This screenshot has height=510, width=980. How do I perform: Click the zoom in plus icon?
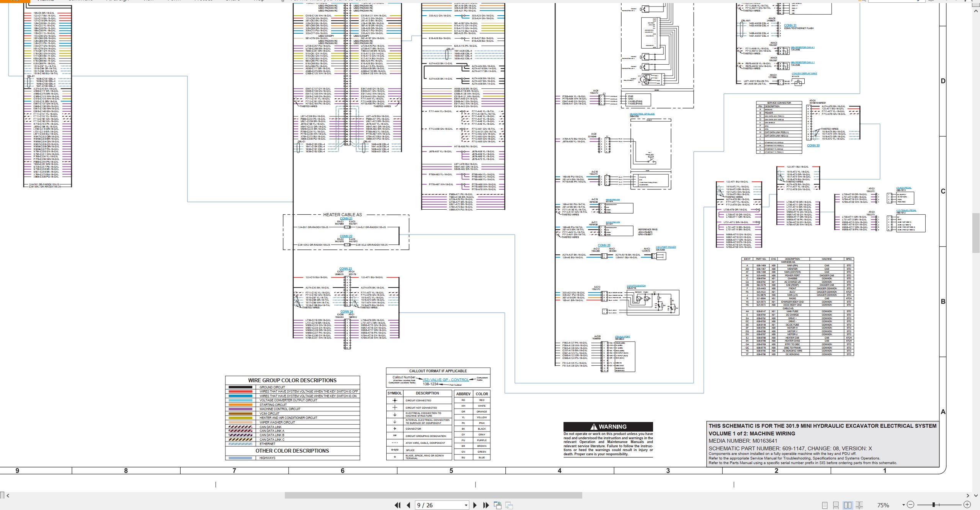click(x=967, y=505)
